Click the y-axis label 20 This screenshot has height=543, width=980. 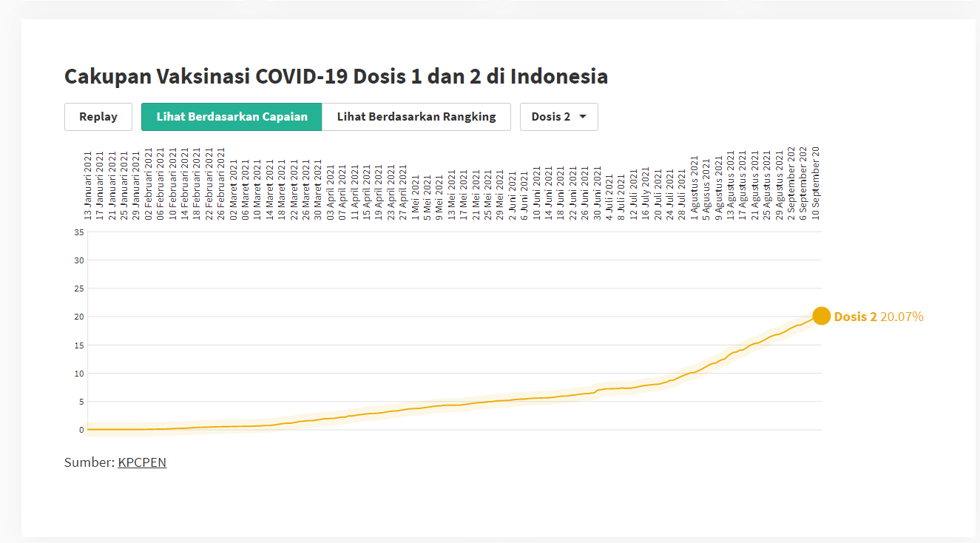(x=80, y=317)
